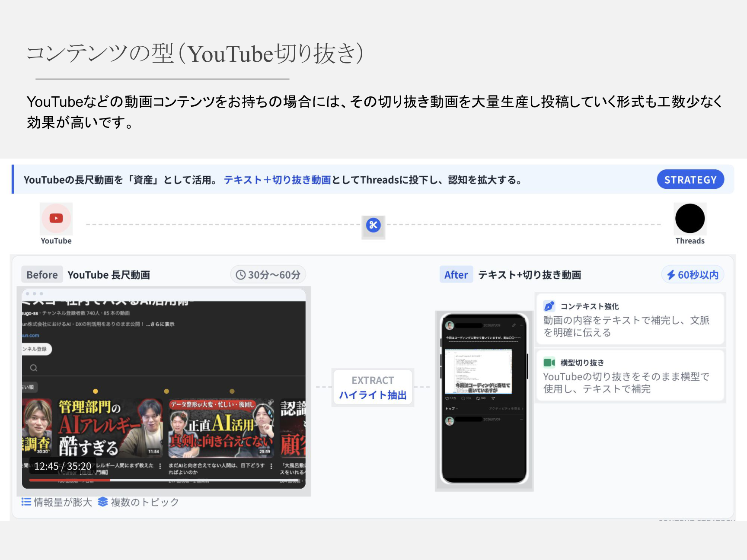Click the 11:54 duration label on thumbnail
This screenshot has height=560, width=747.
(153, 452)
